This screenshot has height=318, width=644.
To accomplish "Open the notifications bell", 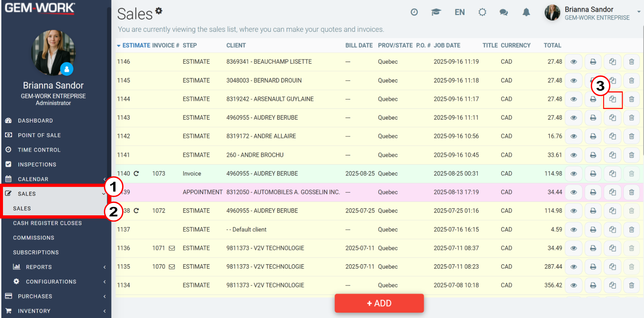I will click(x=526, y=12).
